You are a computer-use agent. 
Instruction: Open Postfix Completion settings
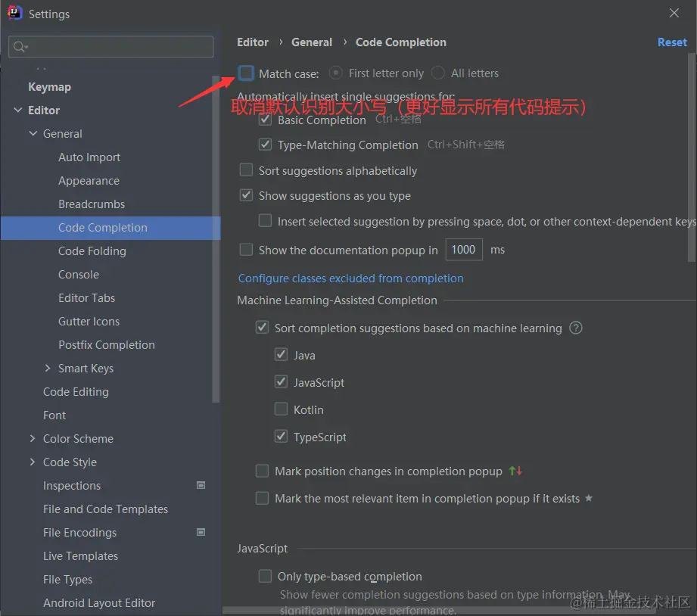106,345
